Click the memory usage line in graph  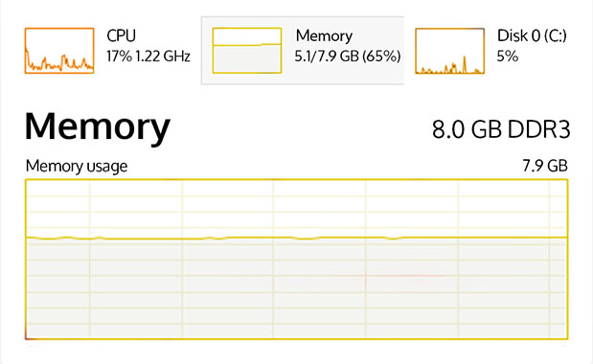point(297,238)
